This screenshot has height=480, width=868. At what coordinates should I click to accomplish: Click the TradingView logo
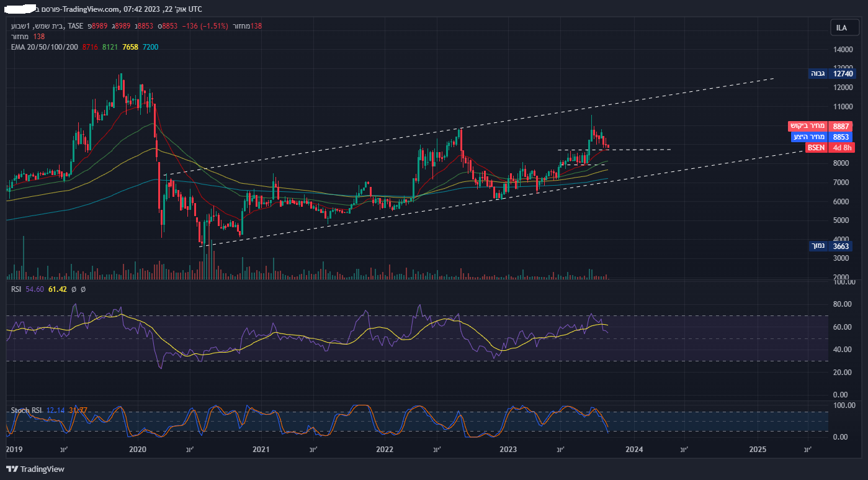pos(35,469)
